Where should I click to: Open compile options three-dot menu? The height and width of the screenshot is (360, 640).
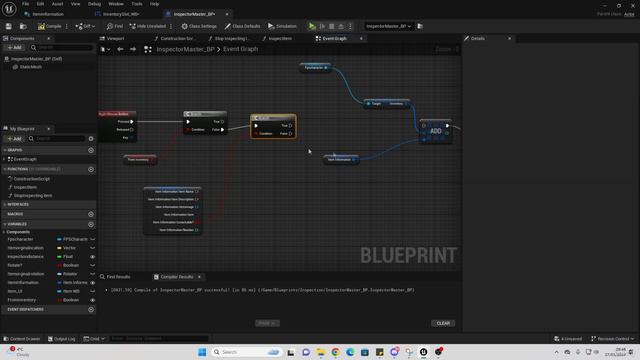pos(67,26)
